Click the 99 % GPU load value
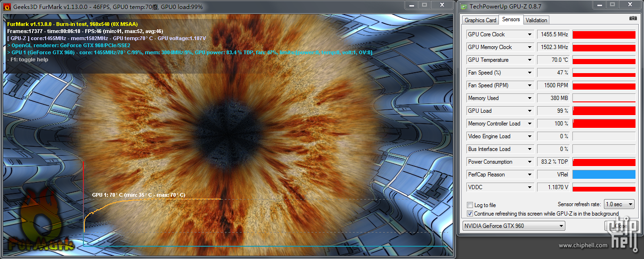644x259 pixels. click(x=554, y=111)
